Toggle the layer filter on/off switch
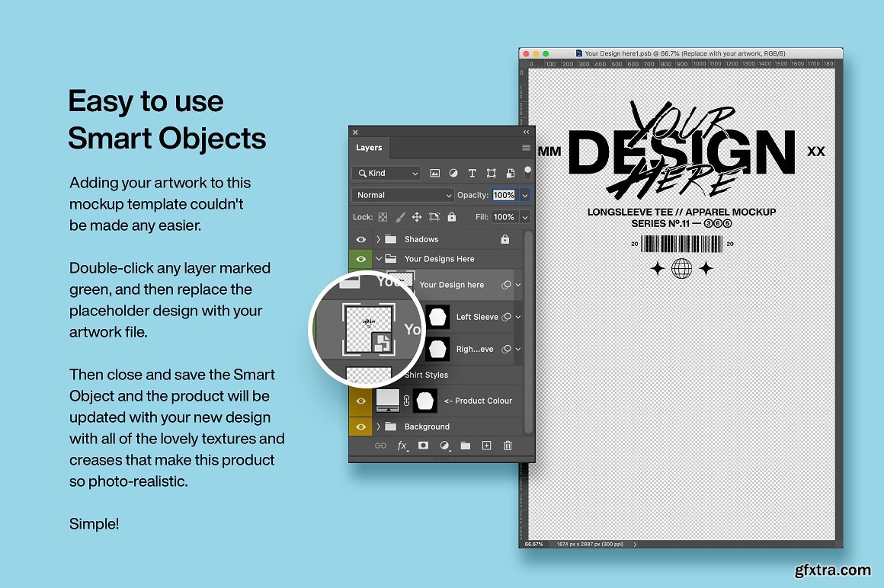884x588 pixels. click(527, 172)
